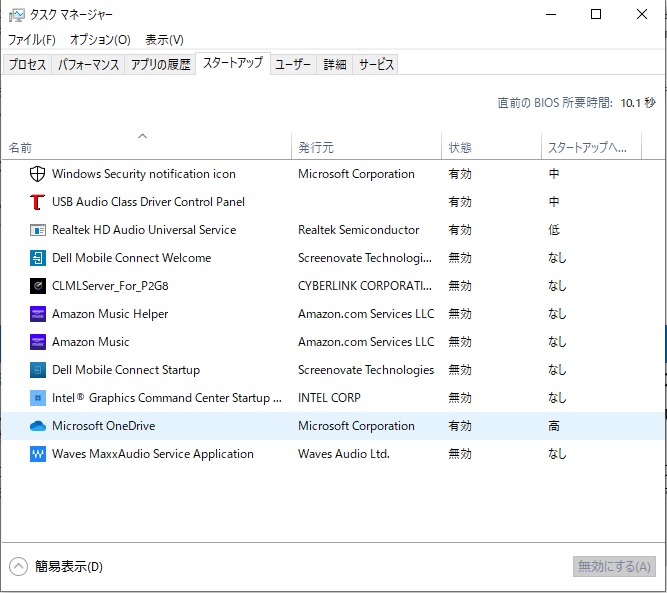
Task: Maximize the Task Manager window
Action: coord(596,14)
